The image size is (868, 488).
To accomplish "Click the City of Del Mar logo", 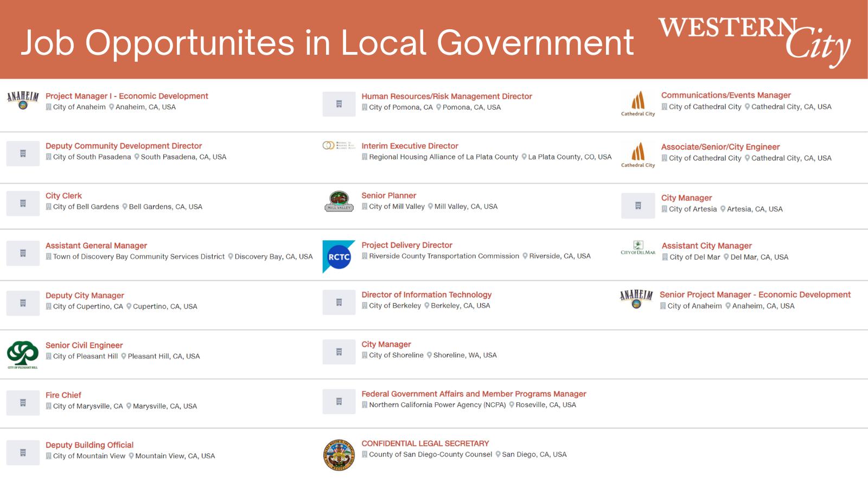I will click(638, 248).
